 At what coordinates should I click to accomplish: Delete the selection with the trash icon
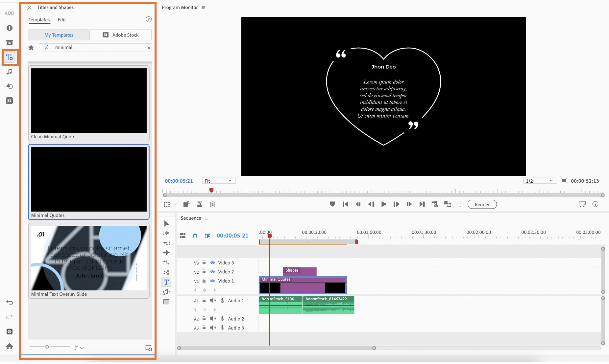pos(212,204)
